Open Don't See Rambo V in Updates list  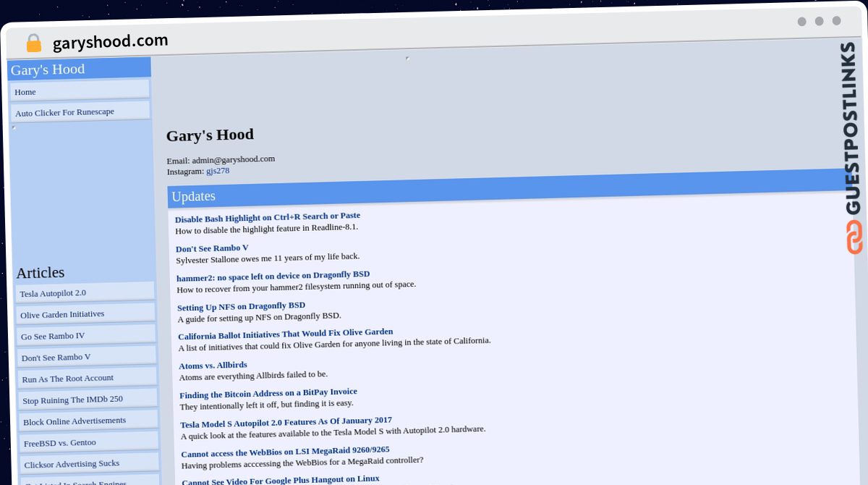(212, 248)
